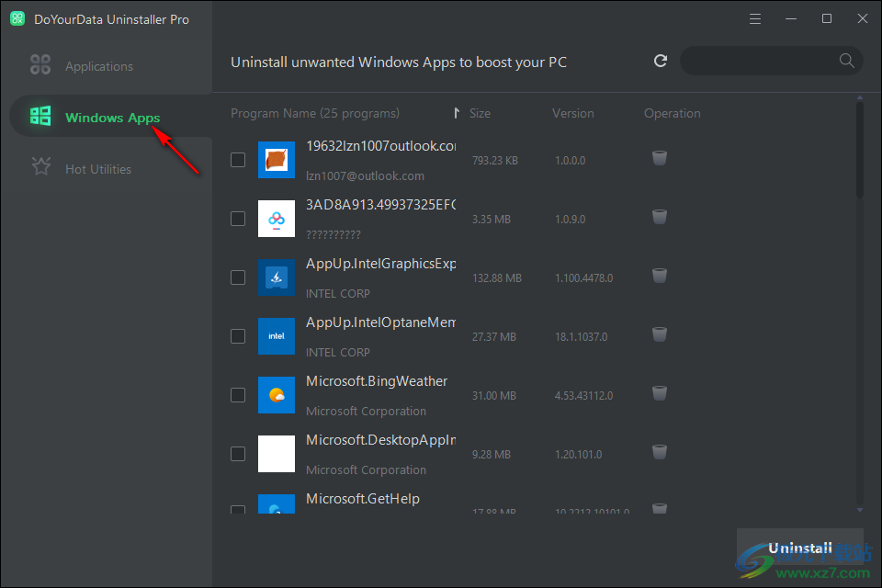
Task: Check the 3AD8A913 app checkbox
Action: [238, 219]
